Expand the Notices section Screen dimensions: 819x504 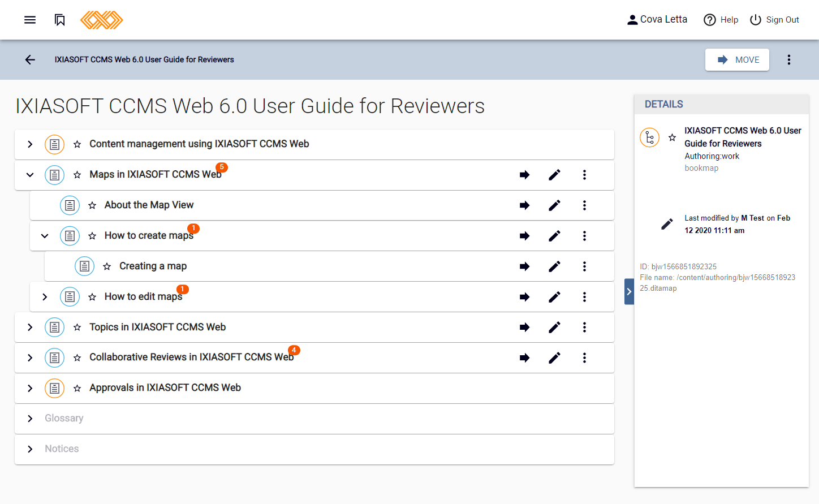(30, 449)
